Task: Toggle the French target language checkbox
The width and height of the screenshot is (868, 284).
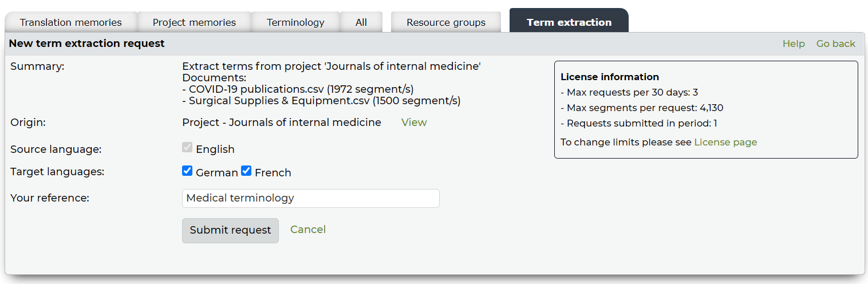Action: (x=246, y=171)
